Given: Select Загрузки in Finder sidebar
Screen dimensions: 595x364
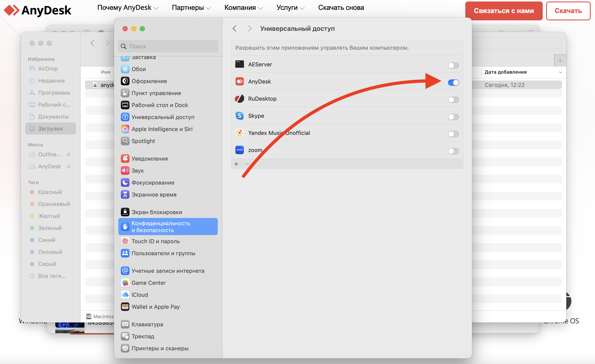Looking at the screenshot, I should tap(50, 128).
